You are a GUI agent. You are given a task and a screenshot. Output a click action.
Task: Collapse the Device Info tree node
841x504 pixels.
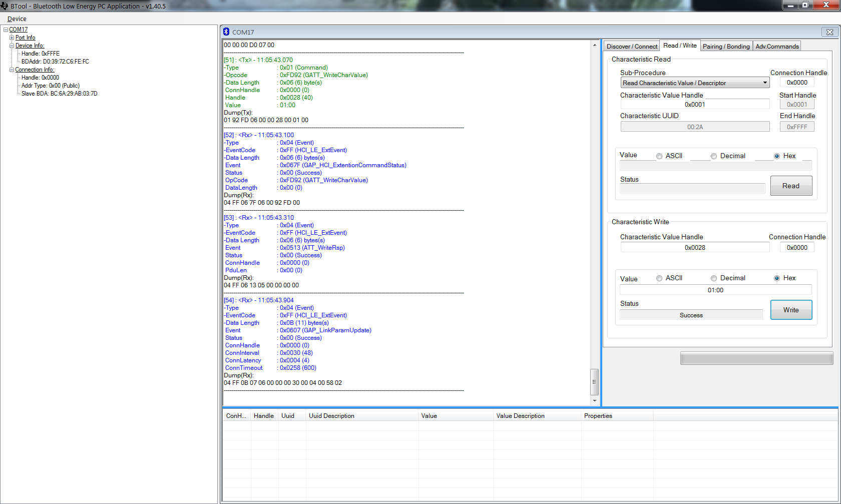[12, 46]
